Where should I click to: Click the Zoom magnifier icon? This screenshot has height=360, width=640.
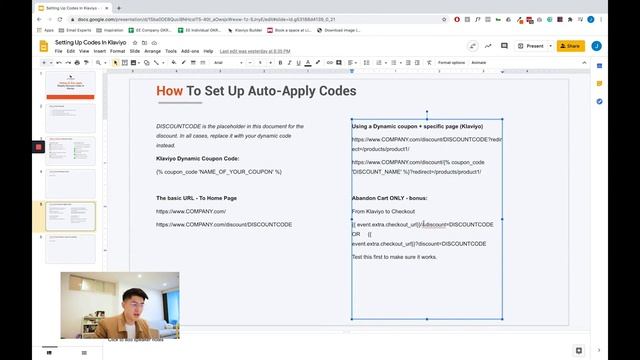click(98, 62)
